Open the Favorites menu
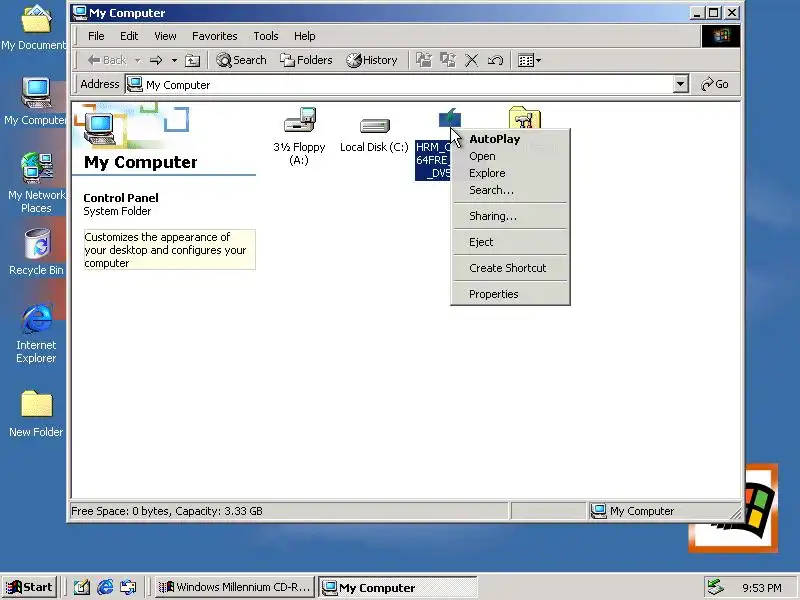The height and width of the screenshot is (600, 800). (215, 36)
